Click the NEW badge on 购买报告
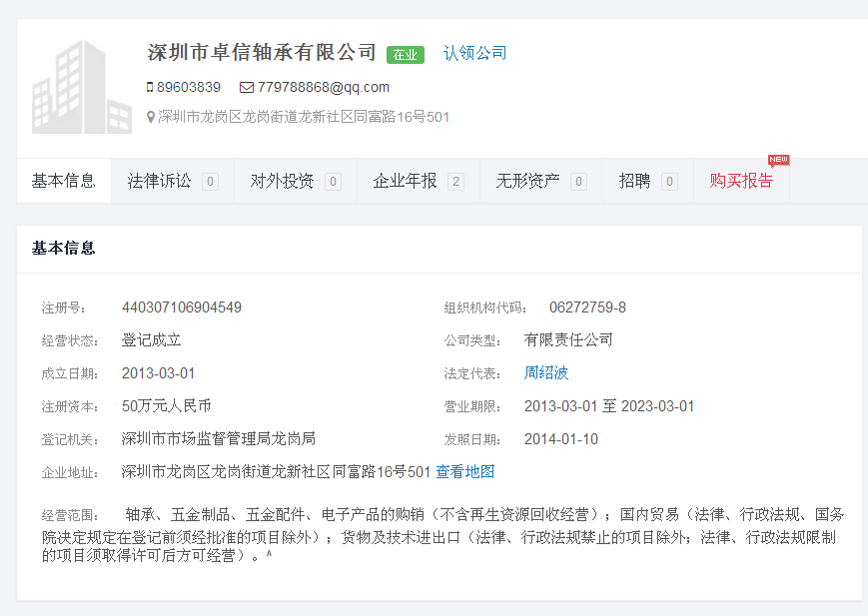Screen dimensions: 868x616 tap(778, 160)
